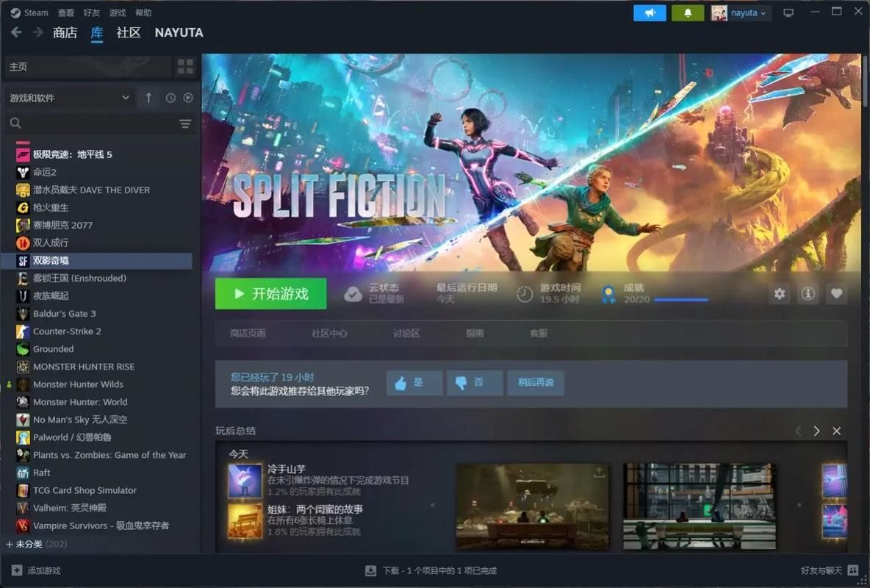Click the 添加游戏 plus icon
Image resolution: width=870 pixels, height=588 pixels.
(x=17, y=570)
